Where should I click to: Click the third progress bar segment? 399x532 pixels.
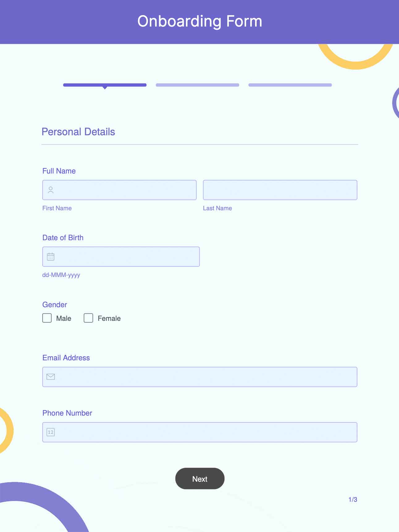point(290,85)
